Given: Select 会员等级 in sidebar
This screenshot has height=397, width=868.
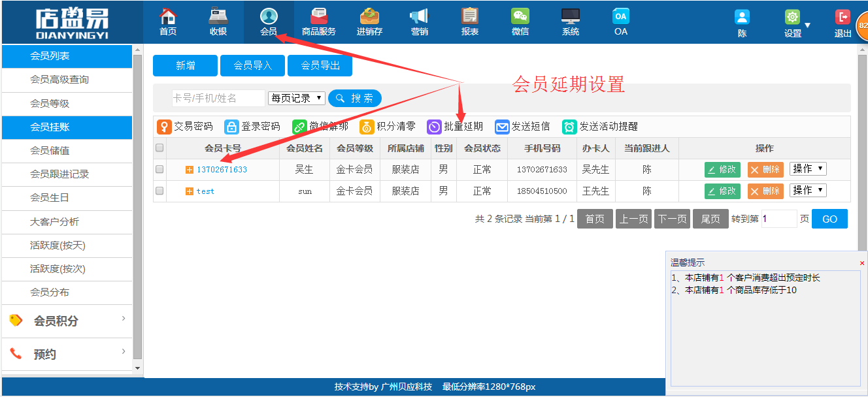Looking at the screenshot, I should click(x=67, y=103).
